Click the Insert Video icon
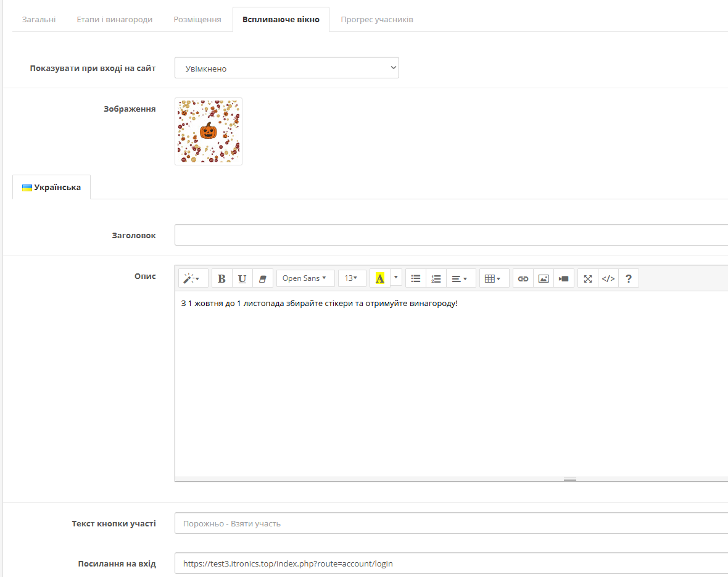 (564, 278)
